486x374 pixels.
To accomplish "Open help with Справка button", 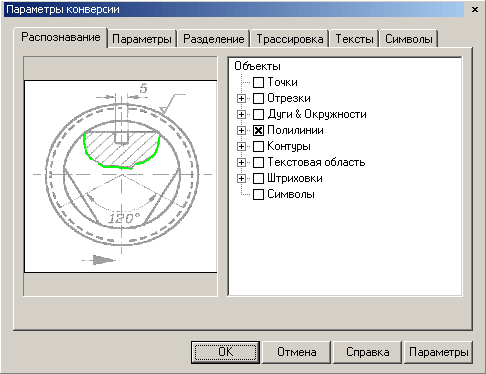I will [x=368, y=352].
